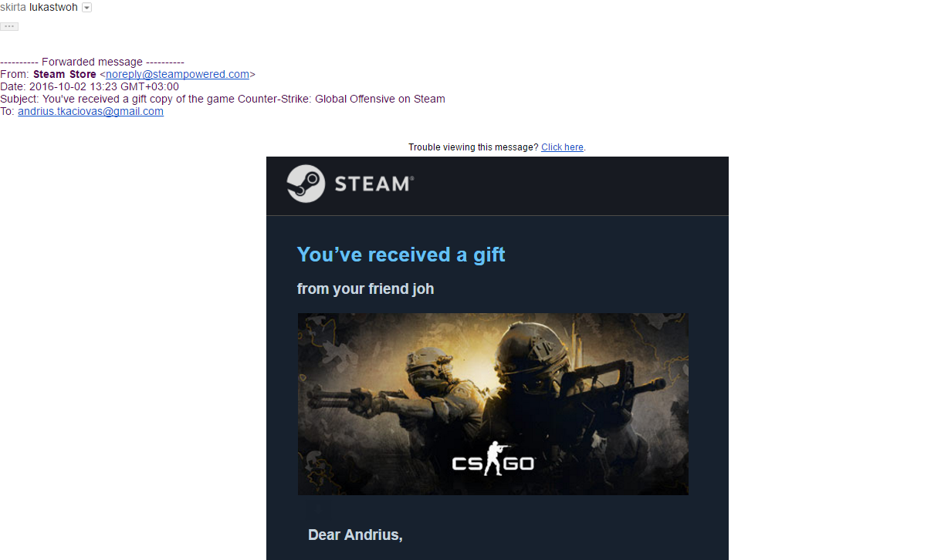Click the Counter-Strike subject line text
The image size is (941, 560).
click(x=244, y=99)
